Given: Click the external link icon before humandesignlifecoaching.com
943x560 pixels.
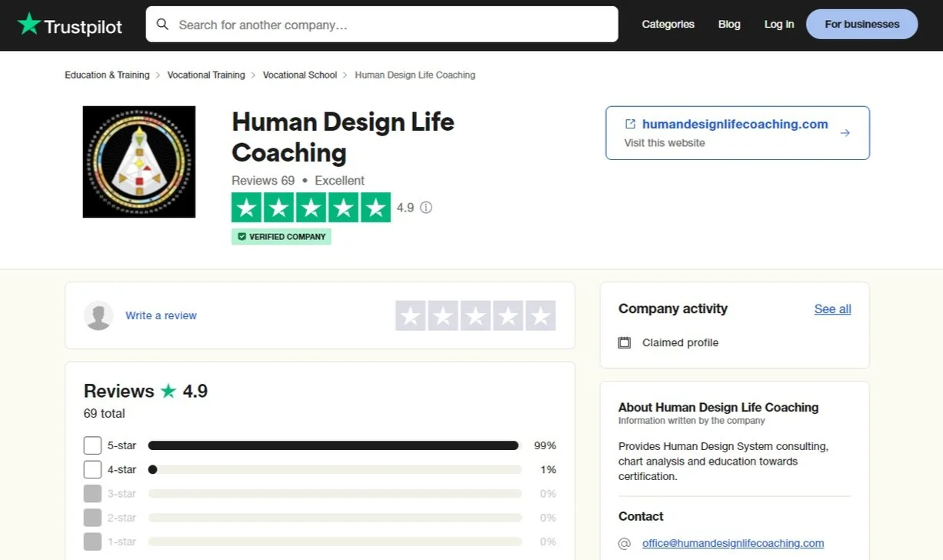Looking at the screenshot, I should point(630,124).
